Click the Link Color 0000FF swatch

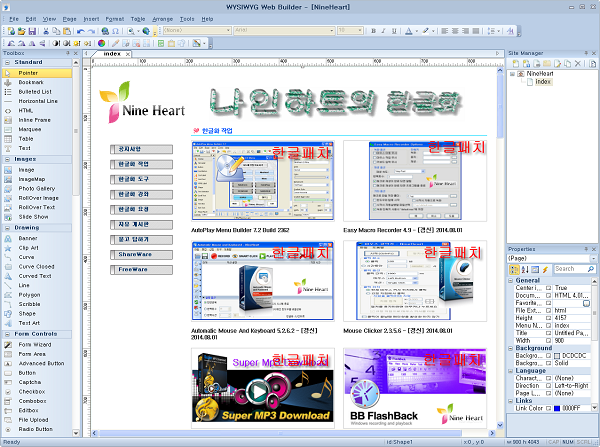tap(557, 408)
